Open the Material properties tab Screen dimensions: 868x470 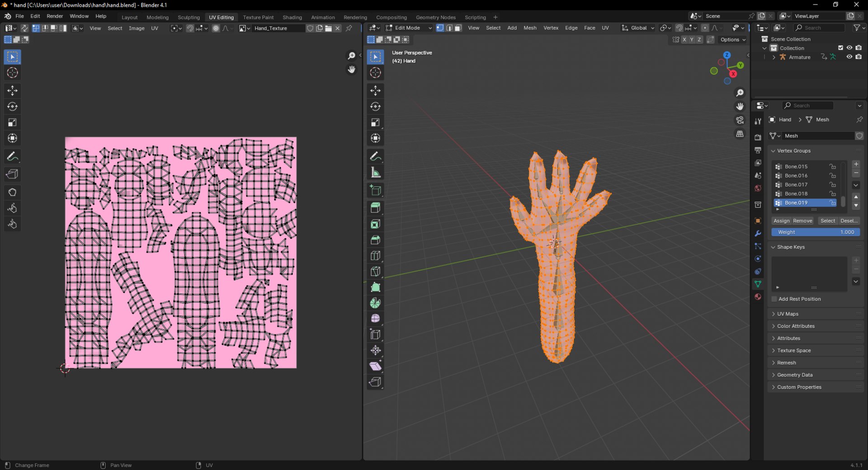click(758, 297)
